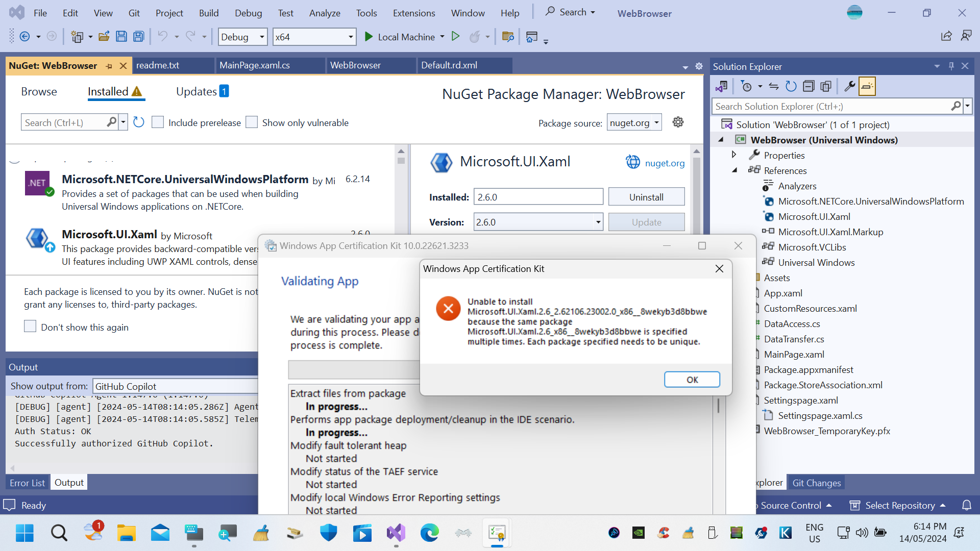The width and height of the screenshot is (980, 551).
Task: Click the Open File folder icon
Action: tap(104, 37)
